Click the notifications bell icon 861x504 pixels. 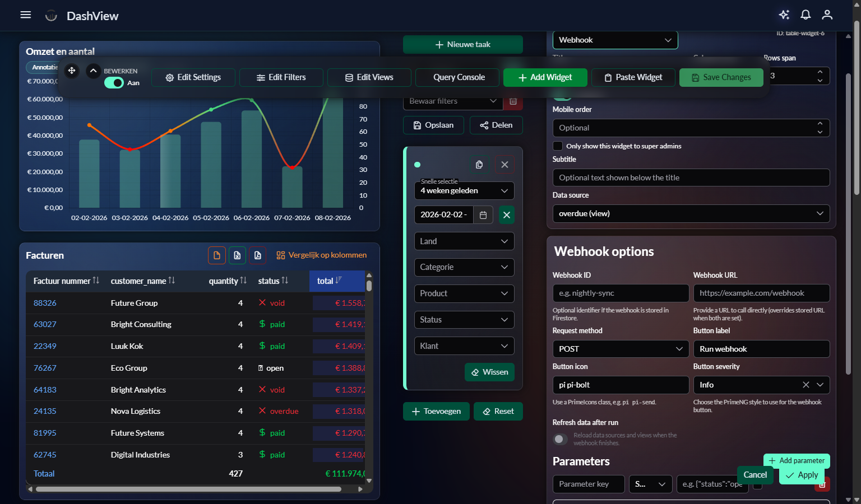point(806,15)
